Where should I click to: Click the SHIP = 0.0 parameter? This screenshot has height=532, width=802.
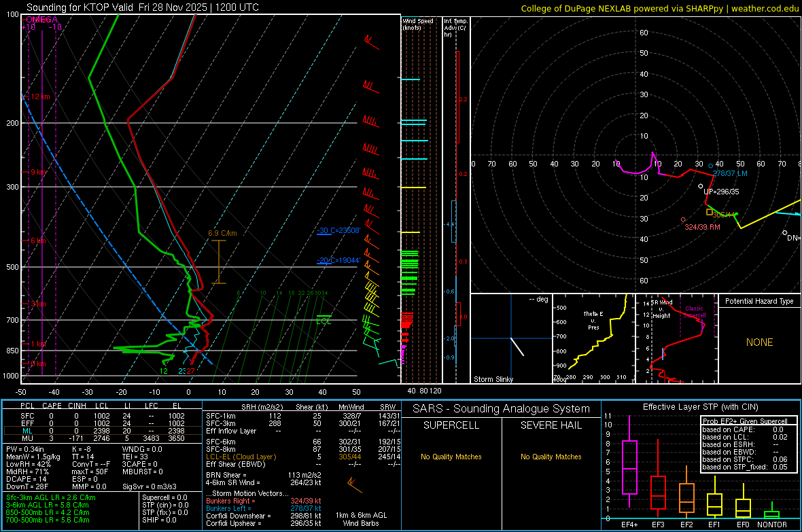[159, 520]
